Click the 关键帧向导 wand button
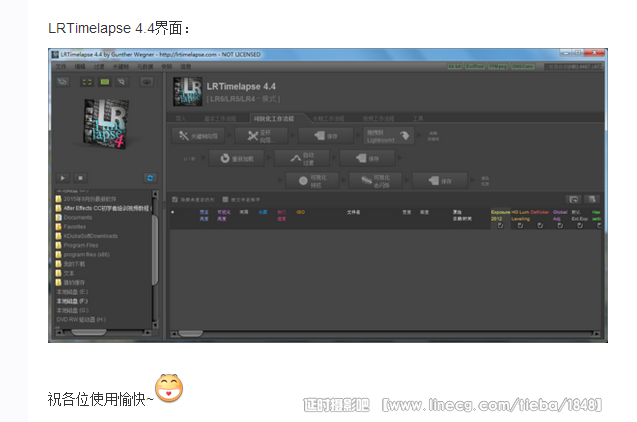This screenshot has width=637, height=422. click(199, 136)
